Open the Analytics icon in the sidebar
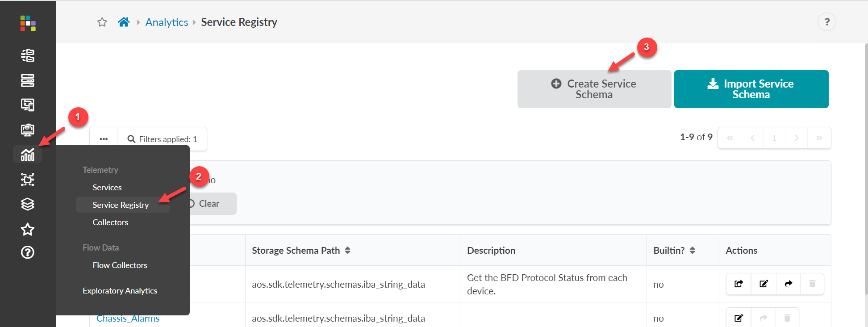868x327 pixels. coord(28,155)
